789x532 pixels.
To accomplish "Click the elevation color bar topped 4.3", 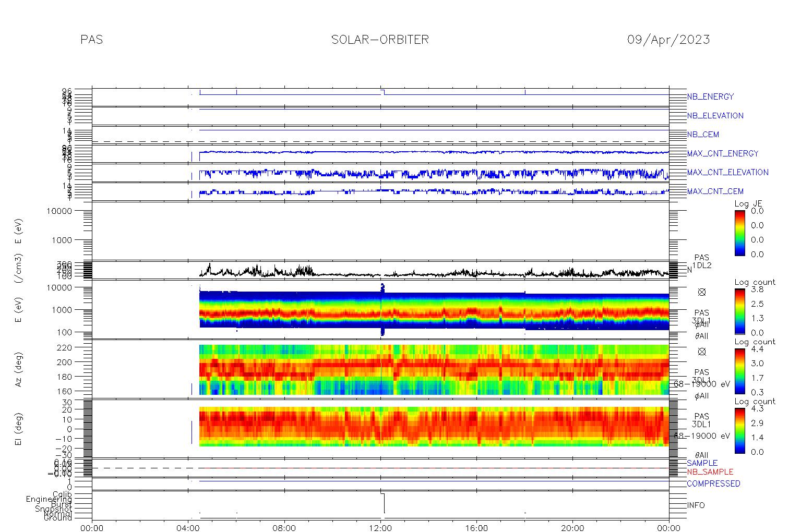I will click(740, 431).
